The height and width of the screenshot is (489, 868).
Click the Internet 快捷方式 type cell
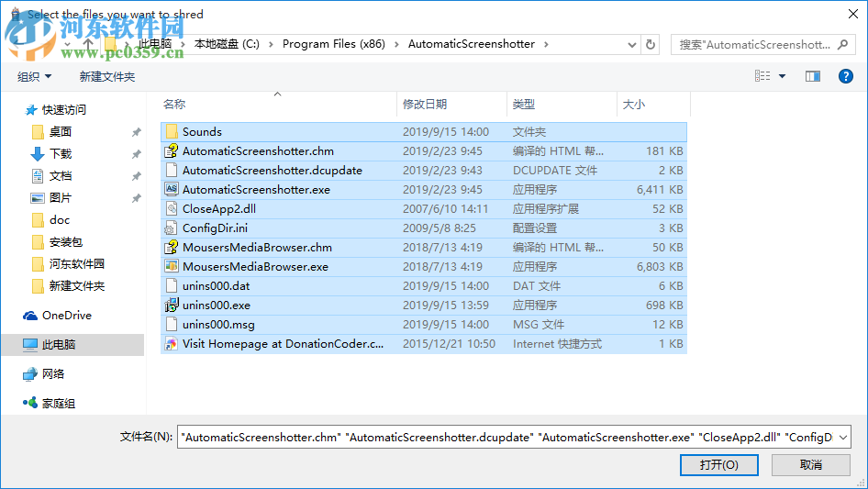click(x=557, y=344)
